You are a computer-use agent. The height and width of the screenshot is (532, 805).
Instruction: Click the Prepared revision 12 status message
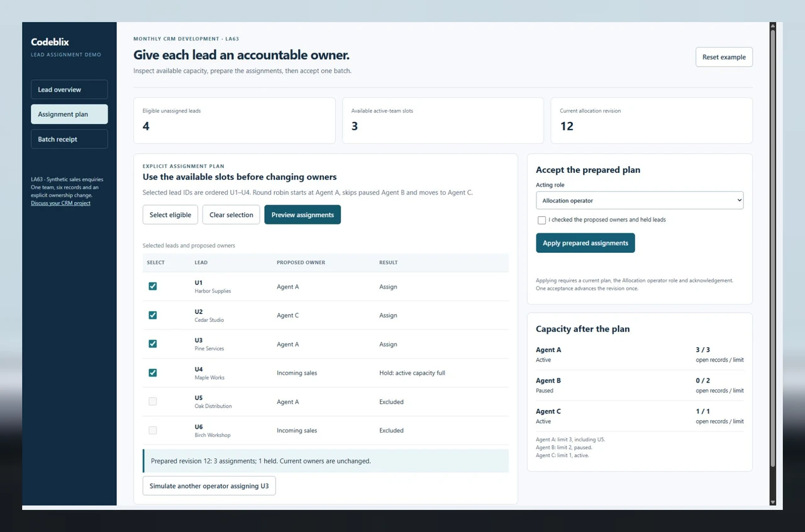tap(326, 461)
